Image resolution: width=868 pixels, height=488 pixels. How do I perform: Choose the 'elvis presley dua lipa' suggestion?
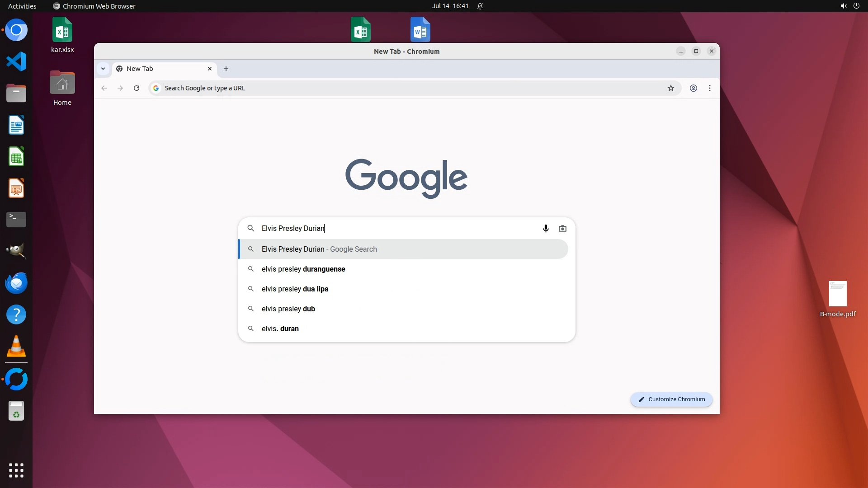click(x=295, y=289)
